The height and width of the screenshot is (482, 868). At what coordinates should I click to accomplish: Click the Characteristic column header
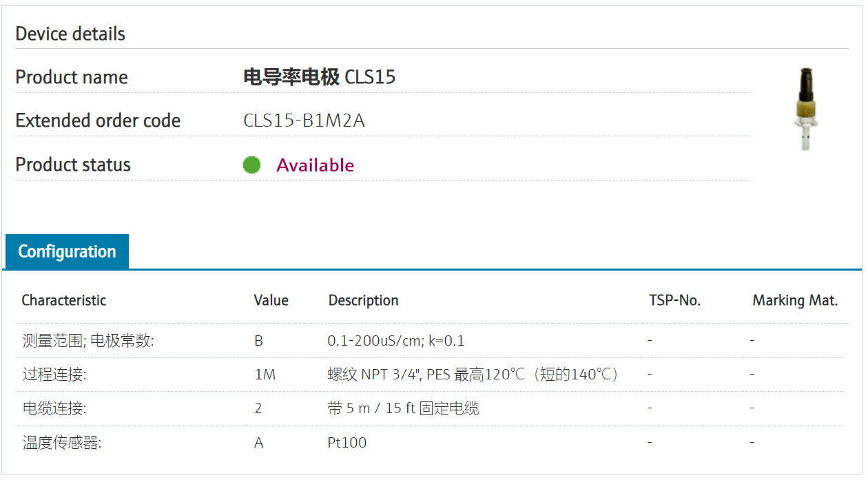tap(64, 300)
